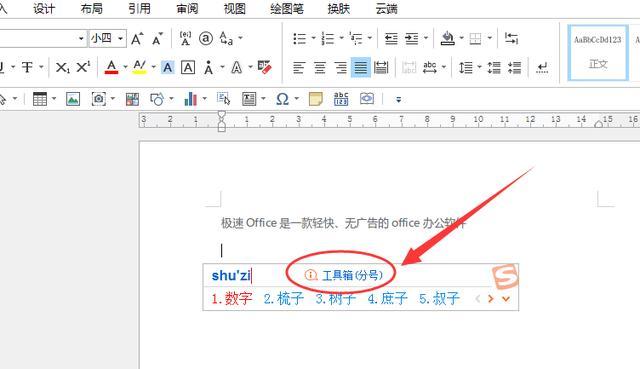The height and width of the screenshot is (369, 640).
Task: Toggle superscript formatting
Action: click(x=83, y=67)
